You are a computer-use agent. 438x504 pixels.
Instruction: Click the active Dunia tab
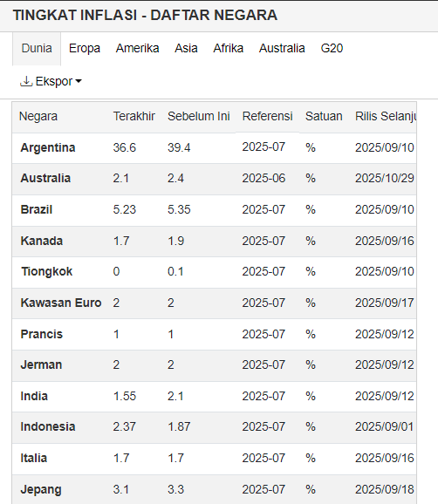[37, 49]
